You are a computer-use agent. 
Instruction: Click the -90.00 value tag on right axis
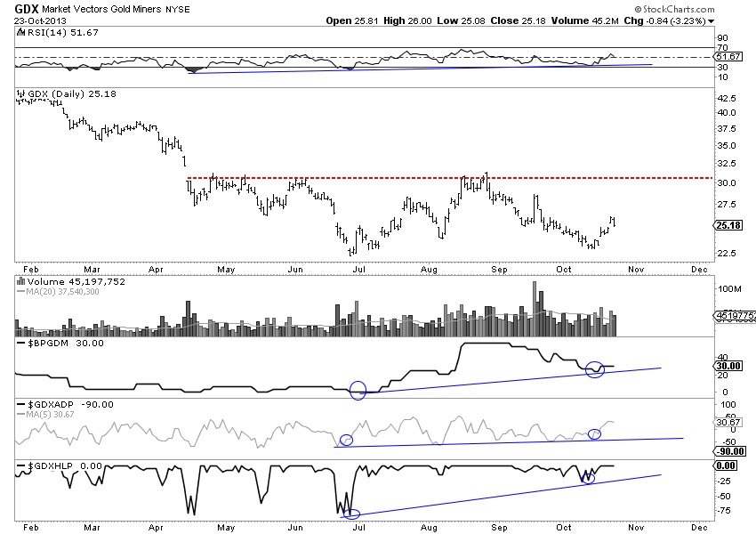coord(730,451)
